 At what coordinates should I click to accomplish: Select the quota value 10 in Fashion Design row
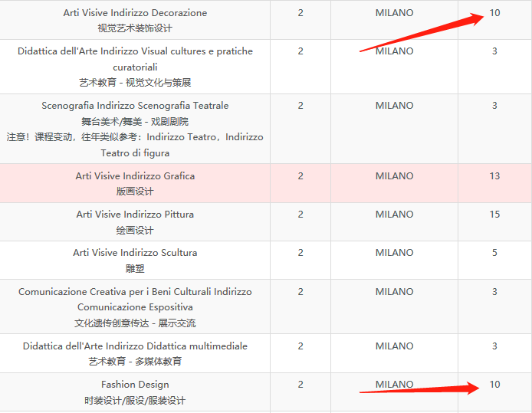[494, 385]
